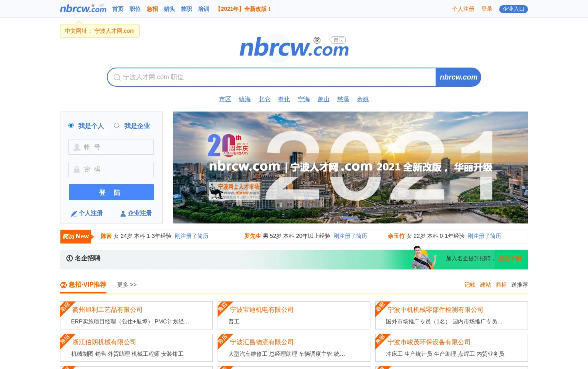Click 个人注册 in the top right
The height and width of the screenshot is (369, 588).
coord(463,9)
